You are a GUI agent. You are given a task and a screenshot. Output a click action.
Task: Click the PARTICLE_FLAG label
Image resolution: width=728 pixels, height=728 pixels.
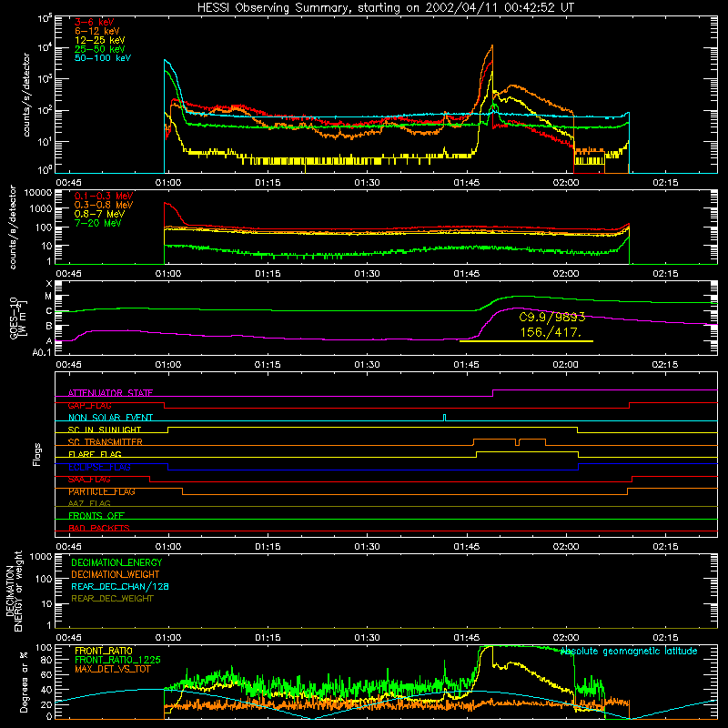(102, 491)
